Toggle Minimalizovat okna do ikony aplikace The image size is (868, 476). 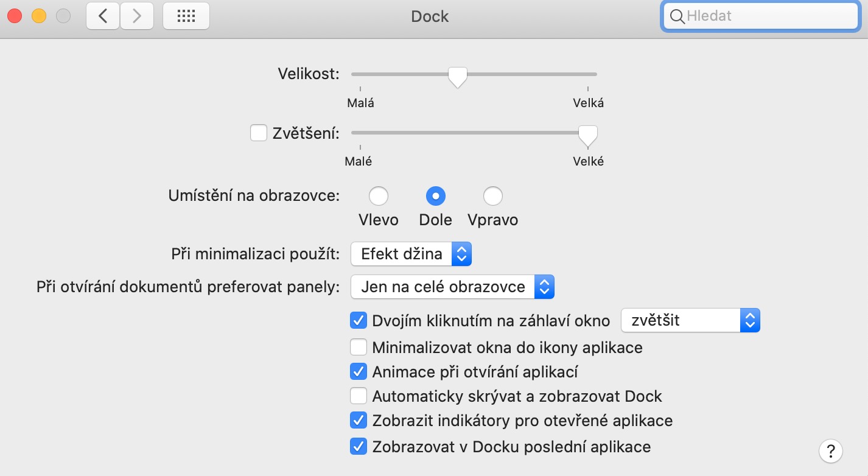[x=359, y=348]
